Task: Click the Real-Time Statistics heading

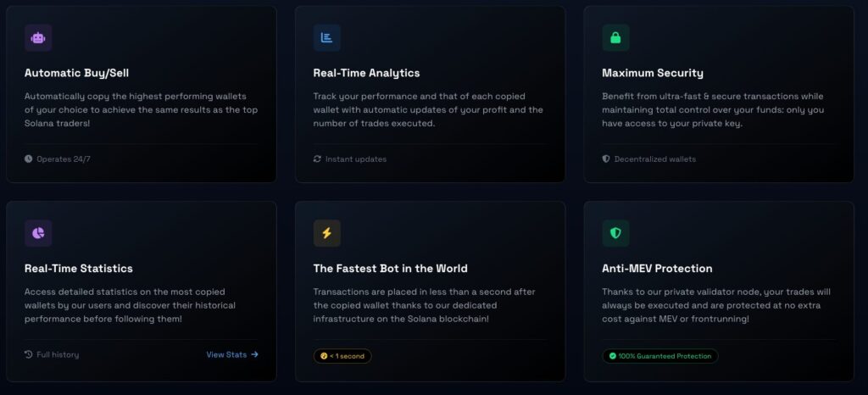Action: click(x=79, y=269)
